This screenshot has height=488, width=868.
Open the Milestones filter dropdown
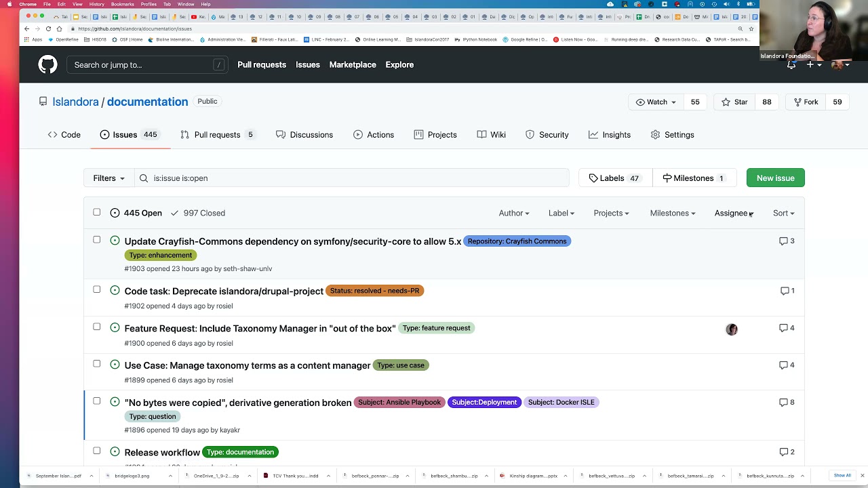pos(673,213)
